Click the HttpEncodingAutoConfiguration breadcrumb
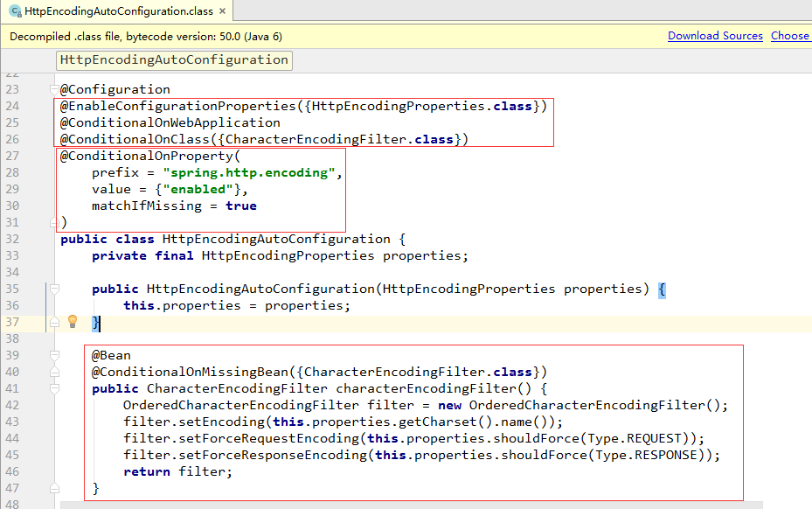 pyautogui.click(x=174, y=60)
